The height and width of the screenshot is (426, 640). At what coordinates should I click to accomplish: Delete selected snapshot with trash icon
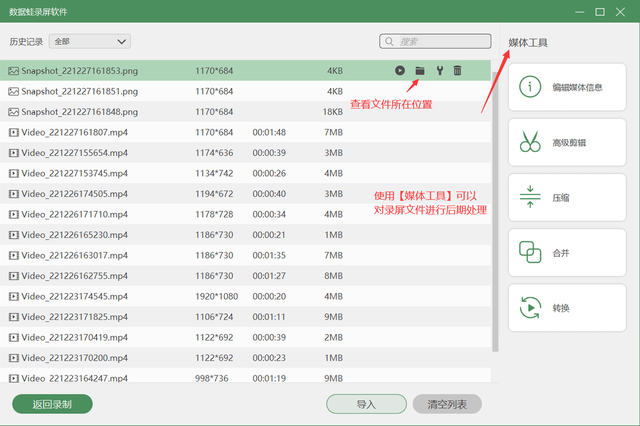457,71
